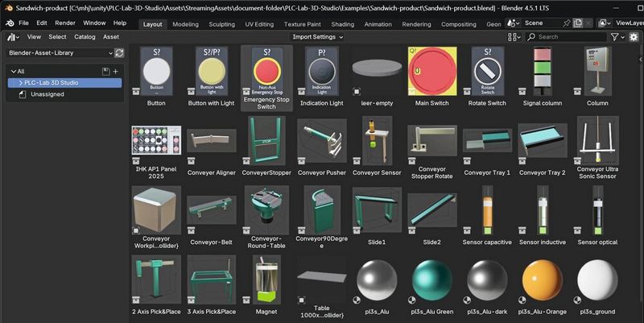Collapse the All catalog tree

[x=14, y=72]
